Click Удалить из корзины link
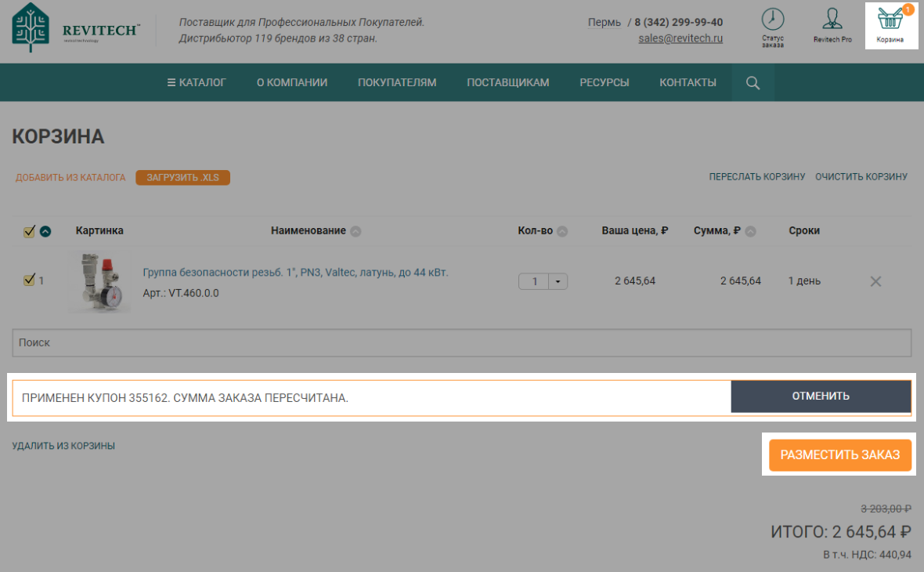Viewport: 924px width, 572px height. click(x=63, y=446)
